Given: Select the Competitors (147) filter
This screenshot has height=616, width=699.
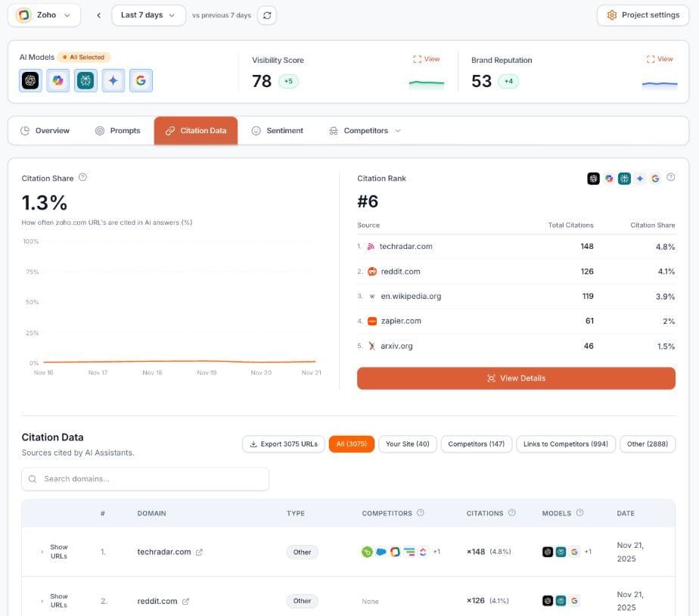Looking at the screenshot, I should [x=476, y=443].
